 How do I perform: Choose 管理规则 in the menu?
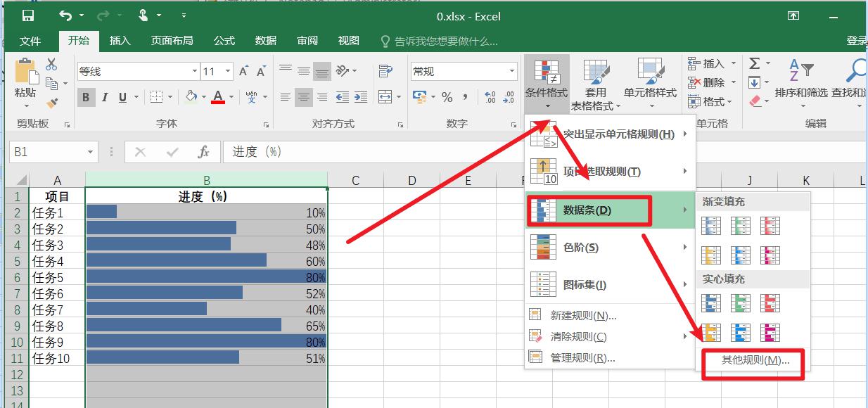click(x=610, y=358)
